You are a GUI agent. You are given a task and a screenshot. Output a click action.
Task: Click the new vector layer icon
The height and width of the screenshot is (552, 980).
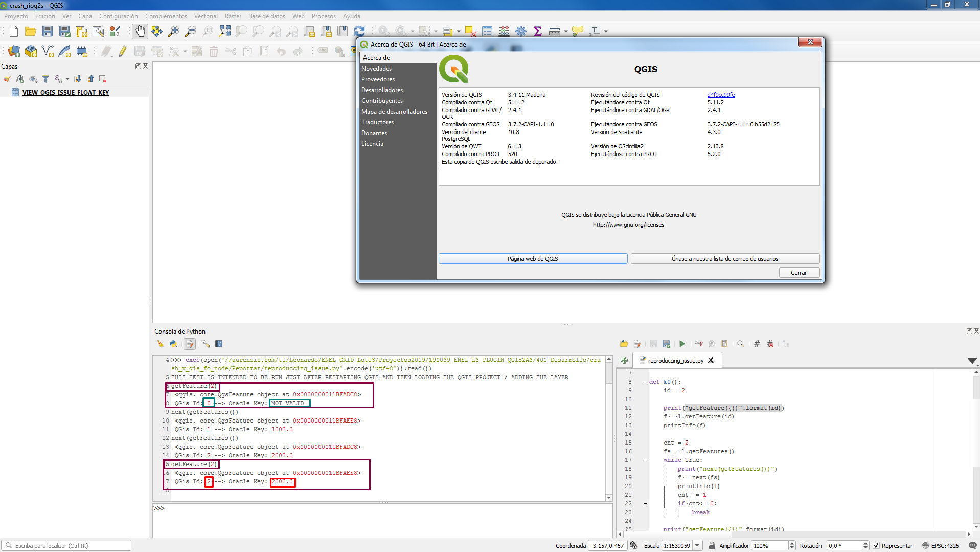(48, 51)
